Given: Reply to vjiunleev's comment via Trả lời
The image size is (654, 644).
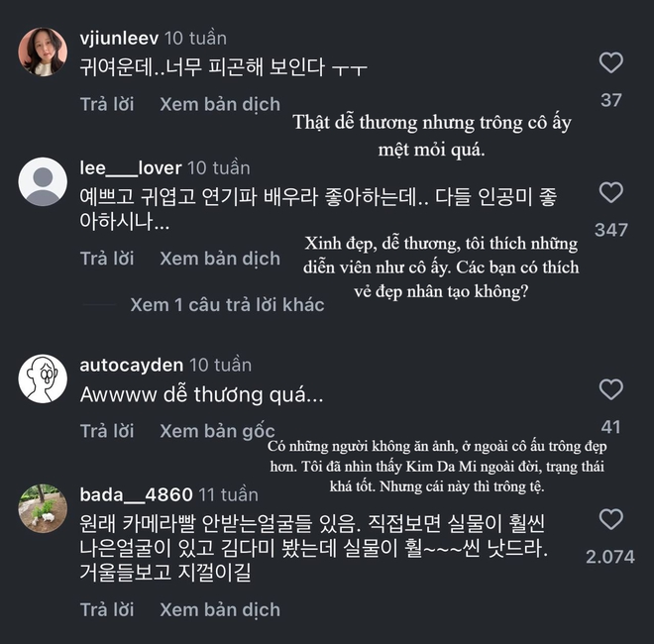Looking at the screenshot, I should click(x=107, y=104).
